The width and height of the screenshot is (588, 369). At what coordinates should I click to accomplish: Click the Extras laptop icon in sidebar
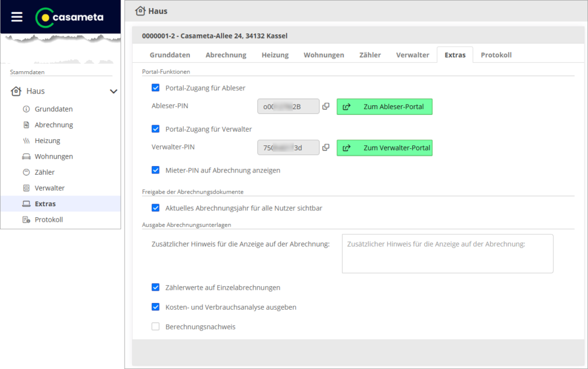(26, 204)
